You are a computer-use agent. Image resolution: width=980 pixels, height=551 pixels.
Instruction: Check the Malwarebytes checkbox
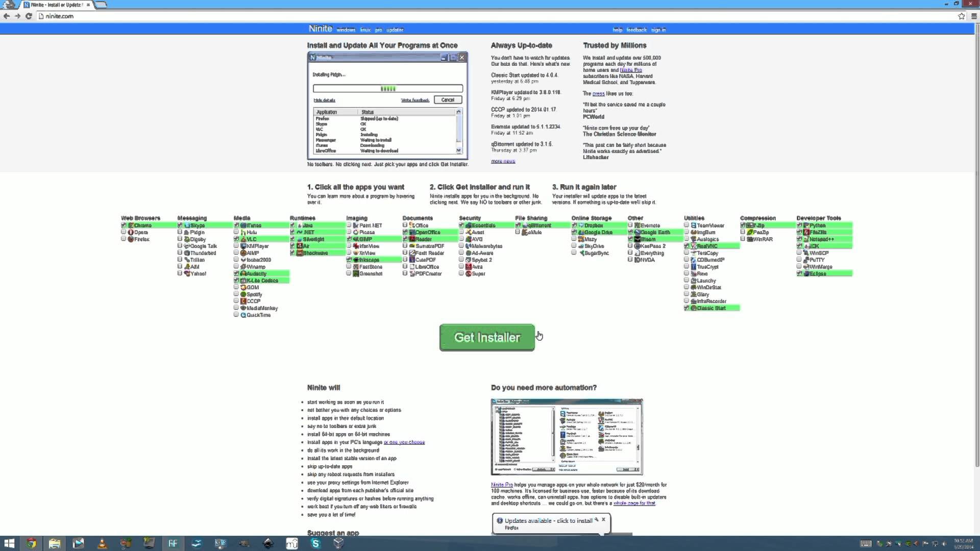click(x=461, y=246)
